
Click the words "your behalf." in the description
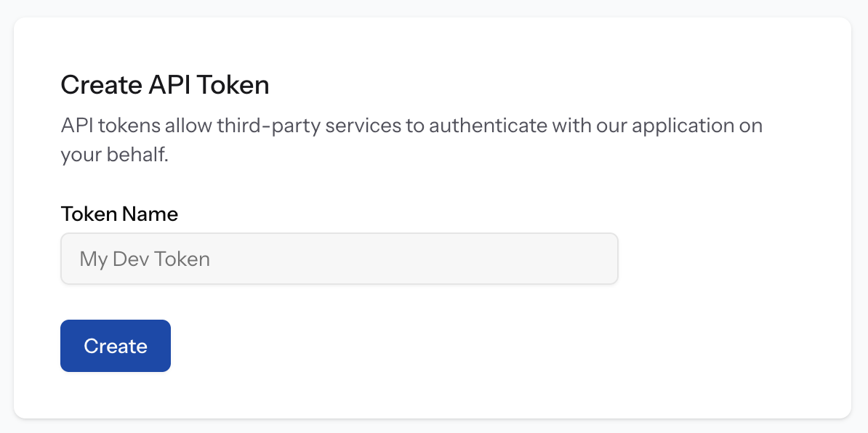click(x=115, y=155)
